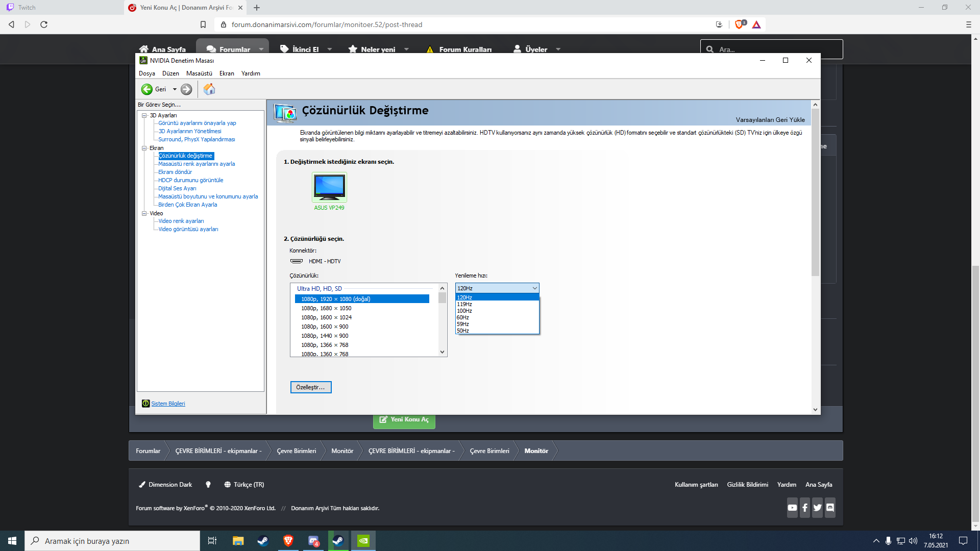This screenshot has height=551, width=980.
Task: Click the Özelleştir button
Action: point(311,387)
